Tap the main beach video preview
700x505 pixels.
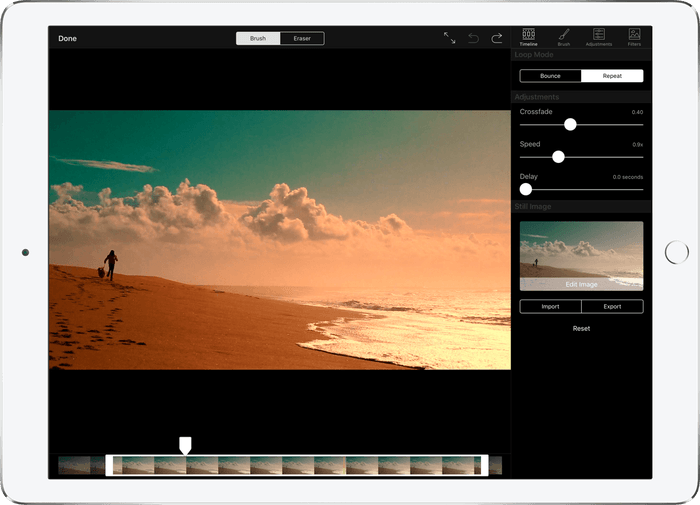[x=280, y=240]
